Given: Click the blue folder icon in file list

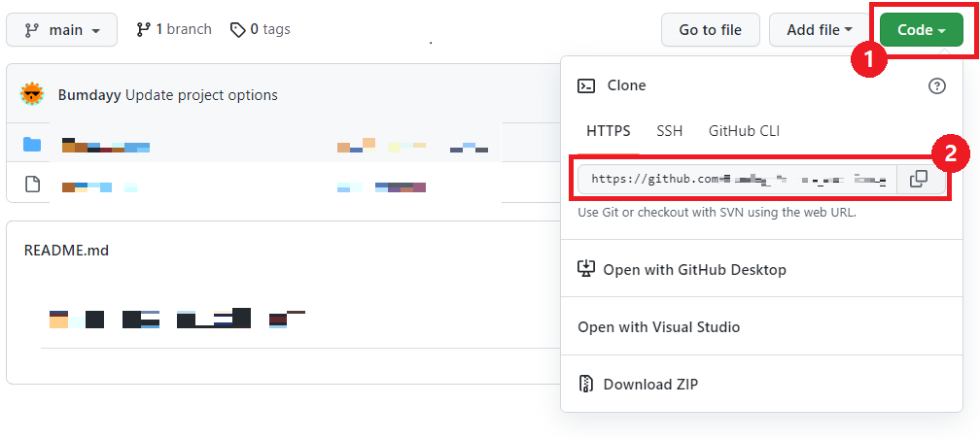Looking at the screenshot, I should pos(32,145).
